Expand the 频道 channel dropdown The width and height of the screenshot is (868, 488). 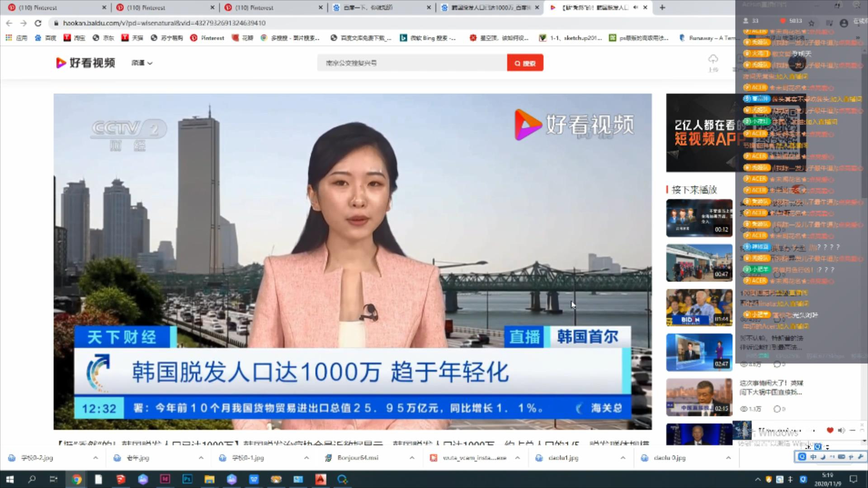pyautogui.click(x=142, y=63)
